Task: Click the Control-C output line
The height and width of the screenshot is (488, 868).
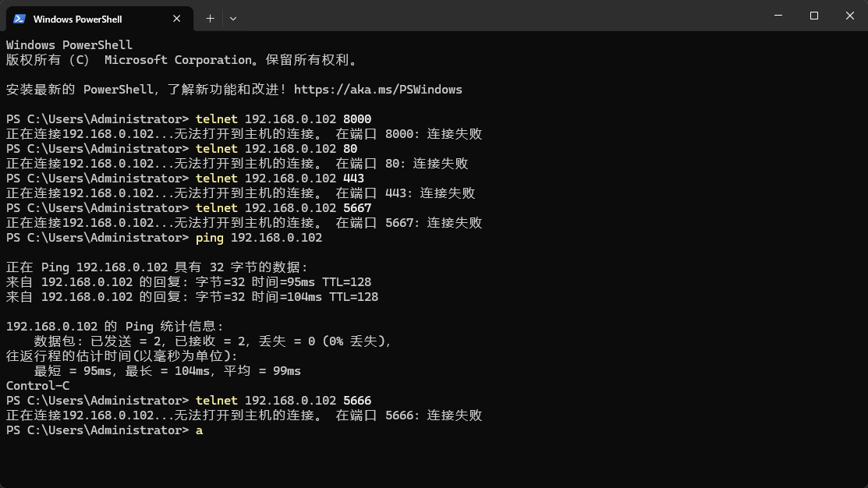Action: tap(37, 386)
